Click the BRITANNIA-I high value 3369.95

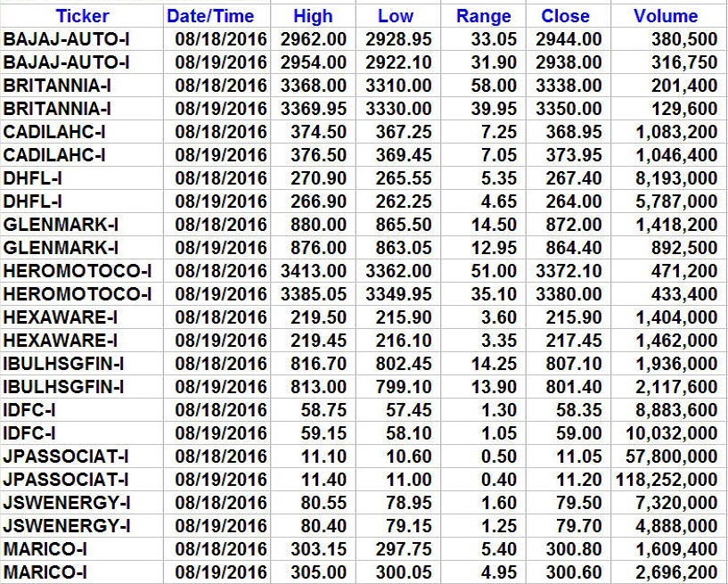tap(313, 109)
